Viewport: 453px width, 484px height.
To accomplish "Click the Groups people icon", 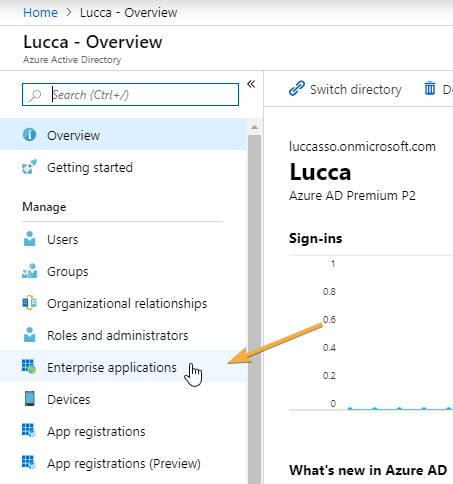I will (x=29, y=271).
